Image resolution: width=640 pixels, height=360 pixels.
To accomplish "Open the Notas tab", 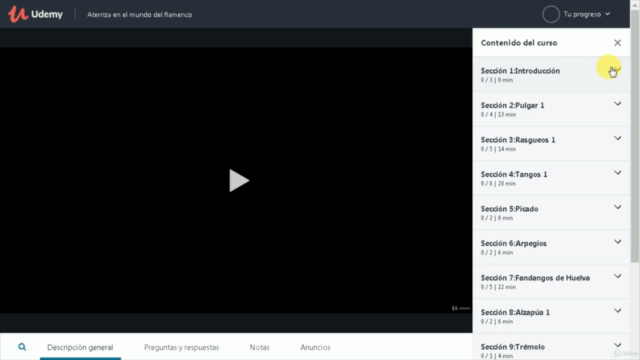I will pyautogui.click(x=260, y=347).
